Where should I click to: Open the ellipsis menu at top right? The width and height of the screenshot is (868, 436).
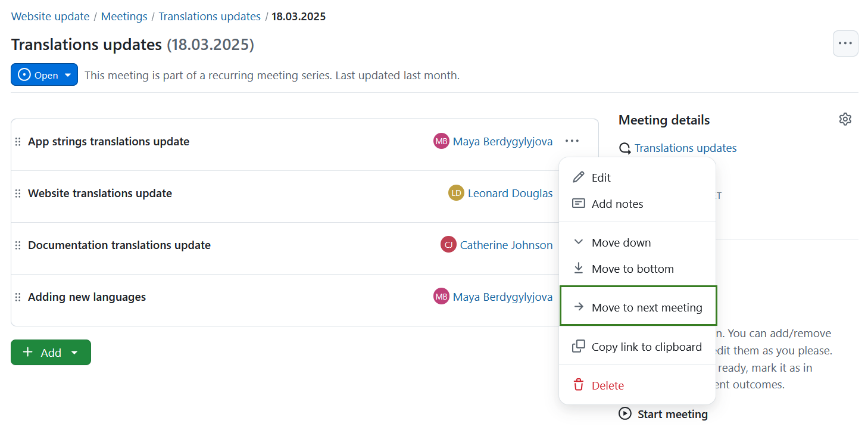845,43
